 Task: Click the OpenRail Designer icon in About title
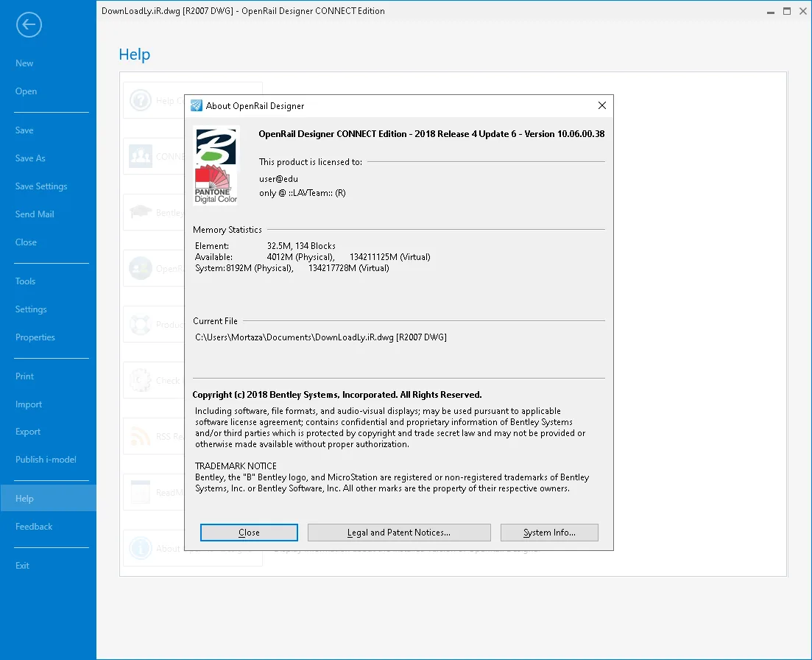(x=197, y=105)
